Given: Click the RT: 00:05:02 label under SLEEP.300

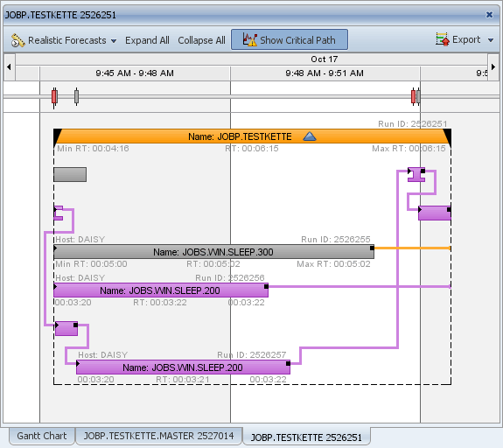Looking at the screenshot, I should [x=213, y=264].
